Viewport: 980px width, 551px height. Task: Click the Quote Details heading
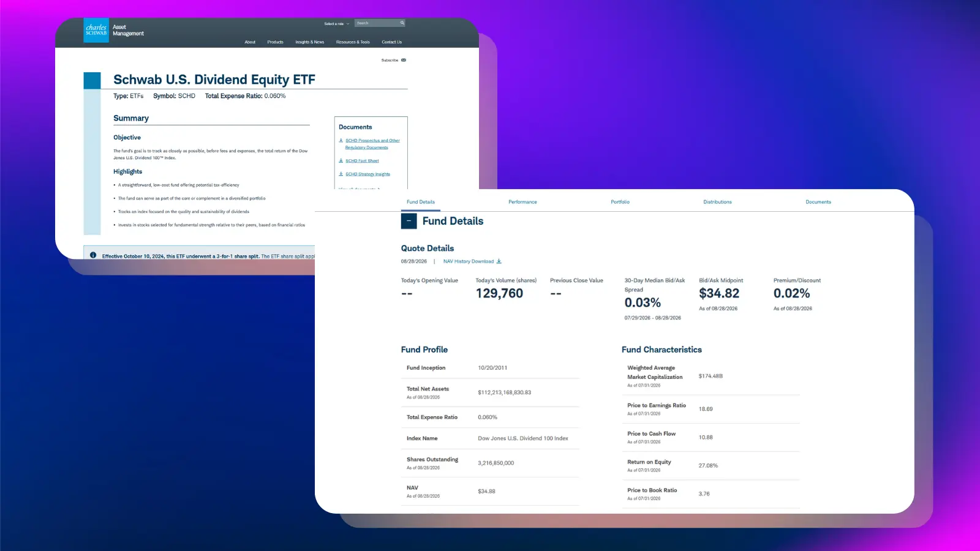[x=428, y=248]
